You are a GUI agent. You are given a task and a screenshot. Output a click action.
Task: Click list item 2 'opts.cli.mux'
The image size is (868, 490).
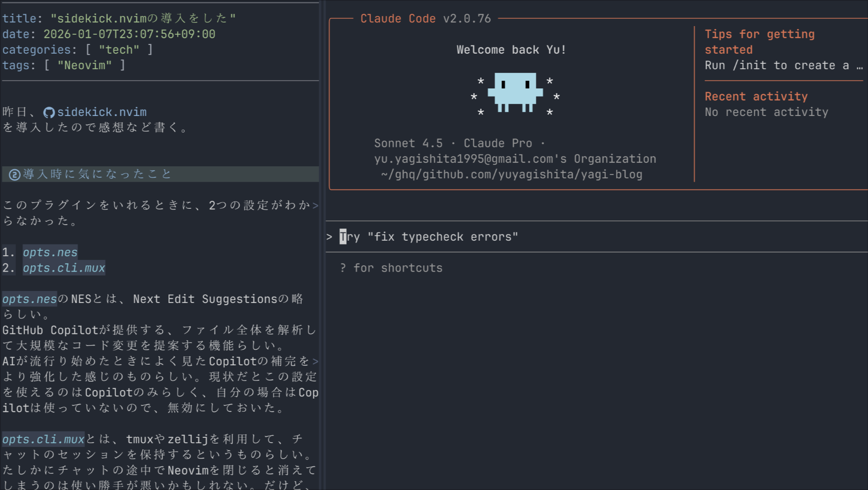click(64, 268)
